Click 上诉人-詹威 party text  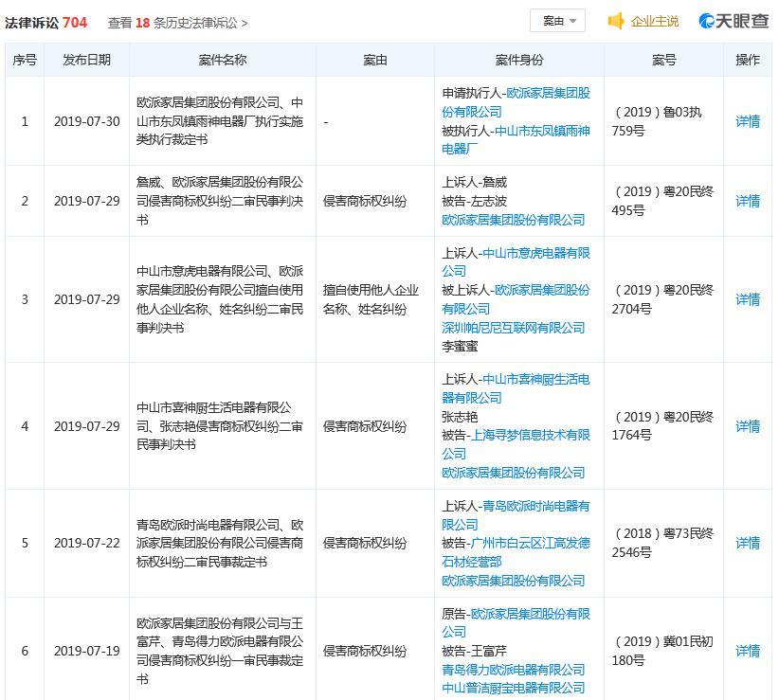coord(475,182)
